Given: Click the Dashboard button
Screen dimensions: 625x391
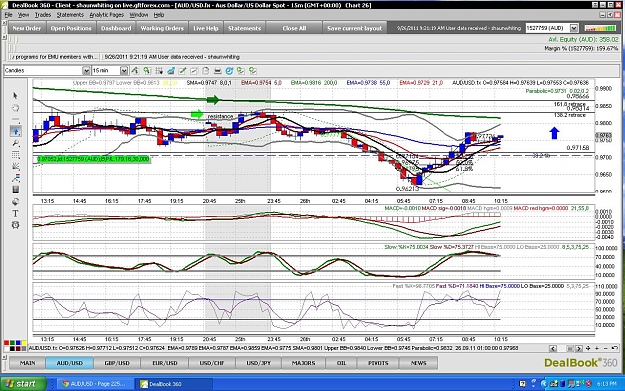Looking at the screenshot, I should pos(116,28).
